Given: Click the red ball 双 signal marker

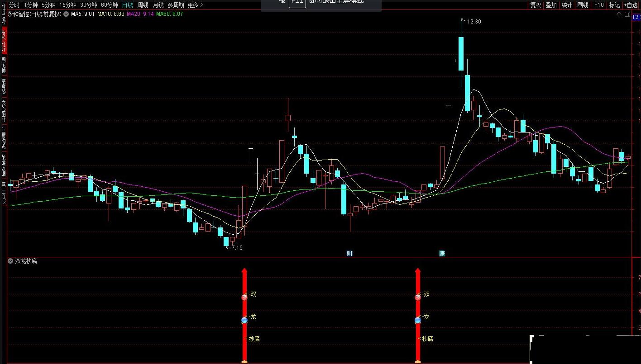Looking at the screenshot, I should pyautogui.click(x=244, y=297).
